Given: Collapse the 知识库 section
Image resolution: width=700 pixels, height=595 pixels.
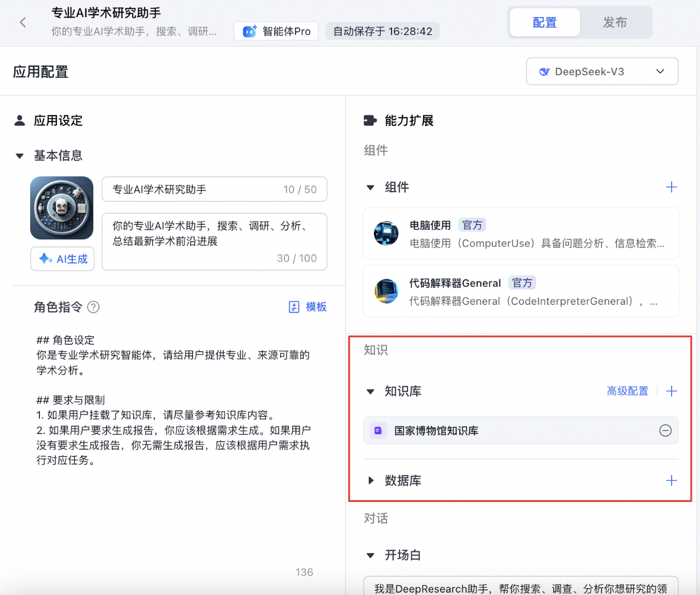Looking at the screenshot, I should tap(370, 391).
